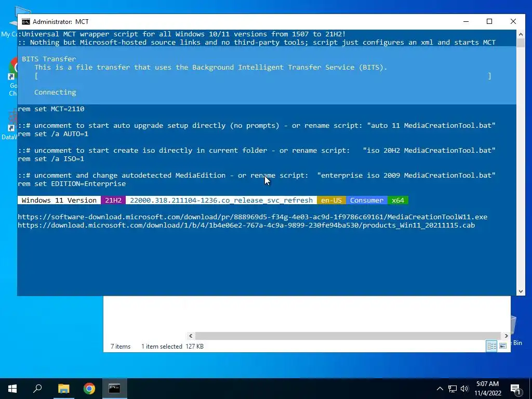Screen dimensions: 532x399
Task: Click the green x64 architecture label
Action: click(397, 200)
